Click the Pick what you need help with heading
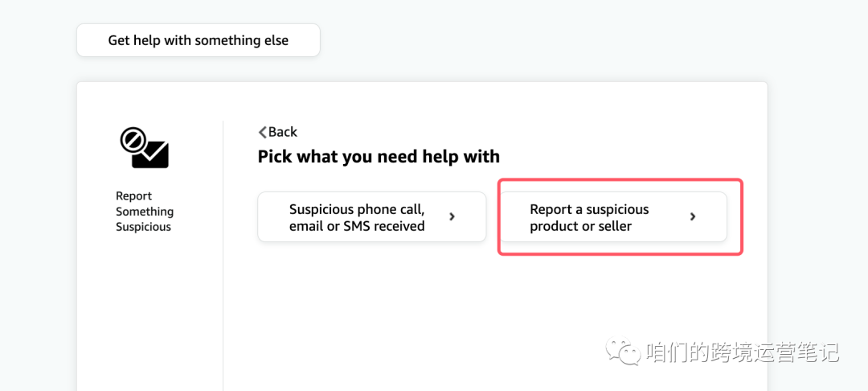Screen dimensions: 868x391 [x=379, y=157]
